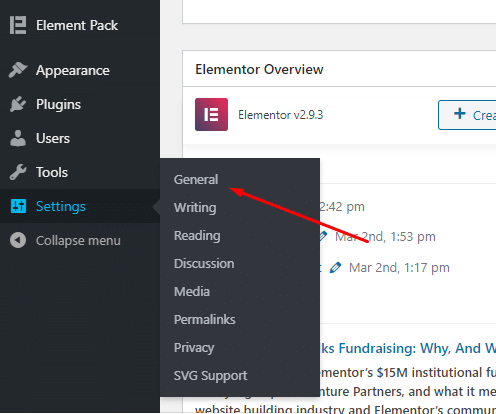Click the Plugins plug icon
496x414 pixels.
(x=18, y=104)
